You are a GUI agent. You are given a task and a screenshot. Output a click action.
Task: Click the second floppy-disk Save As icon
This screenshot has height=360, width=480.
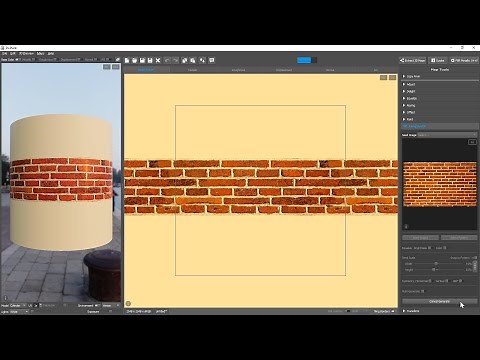[x=150, y=60]
